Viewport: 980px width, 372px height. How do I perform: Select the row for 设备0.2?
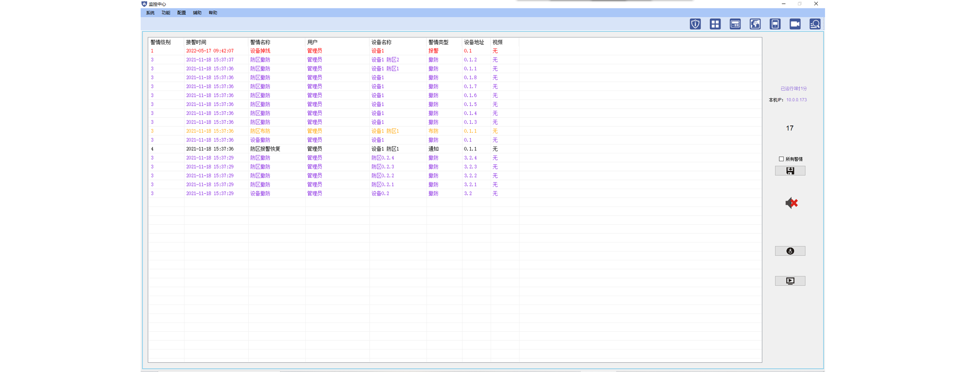pos(455,193)
